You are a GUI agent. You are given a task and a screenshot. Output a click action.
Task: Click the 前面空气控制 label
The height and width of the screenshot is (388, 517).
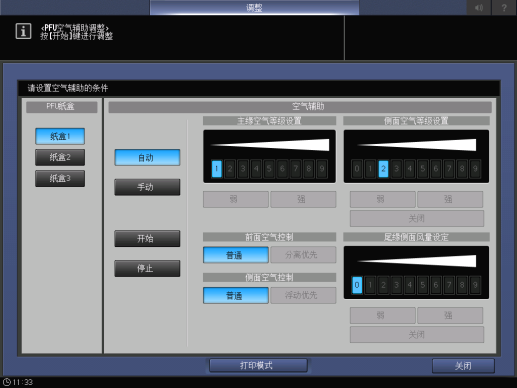click(269, 237)
